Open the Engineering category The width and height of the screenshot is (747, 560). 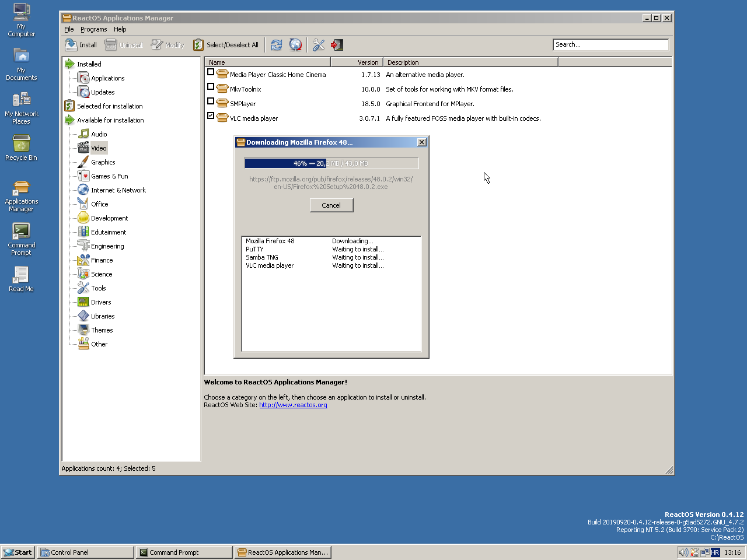[x=107, y=246]
